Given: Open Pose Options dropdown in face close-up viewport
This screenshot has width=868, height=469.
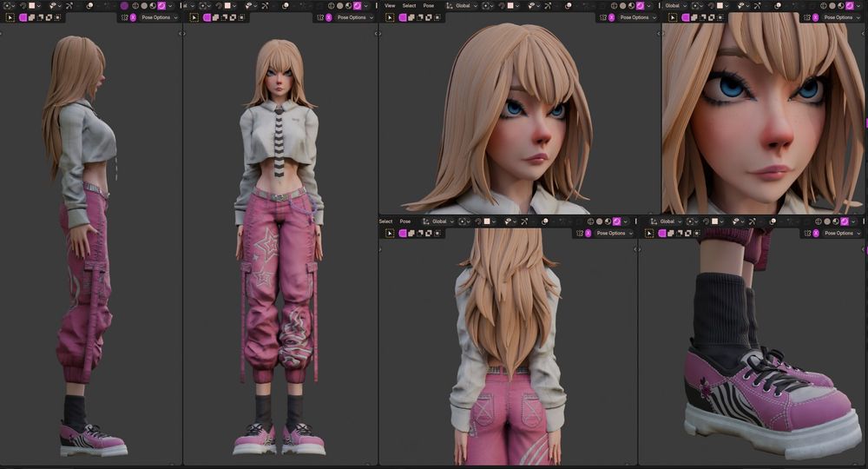Looking at the screenshot, I should click(842, 17).
